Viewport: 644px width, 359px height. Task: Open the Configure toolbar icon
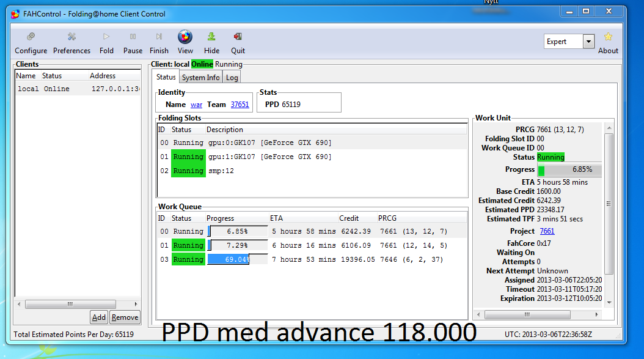coord(31,37)
